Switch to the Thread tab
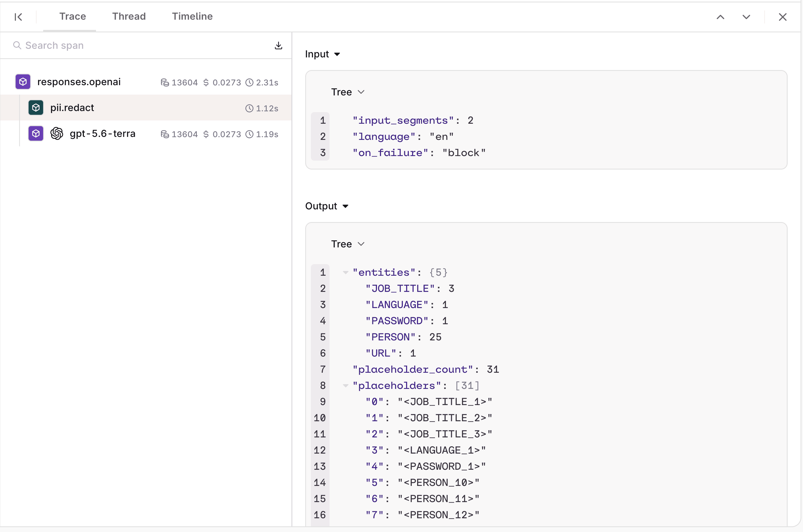The height and width of the screenshot is (532, 803). click(x=129, y=16)
